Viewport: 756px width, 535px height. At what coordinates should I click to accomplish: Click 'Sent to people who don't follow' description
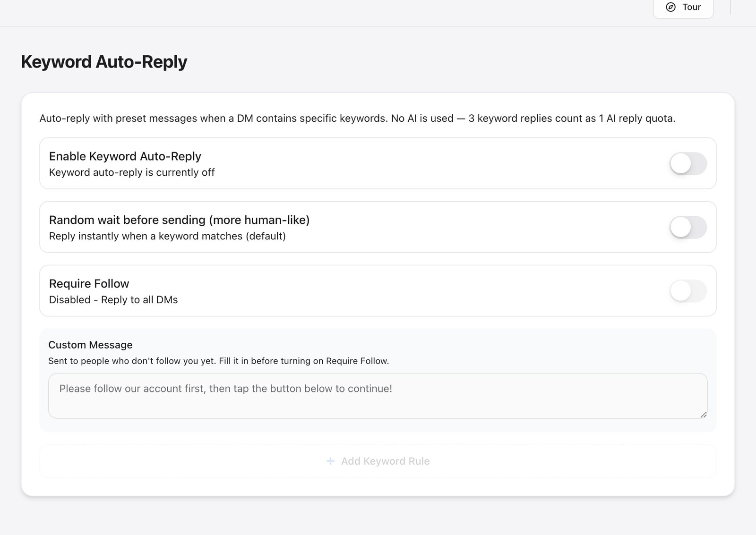tap(218, 361)
